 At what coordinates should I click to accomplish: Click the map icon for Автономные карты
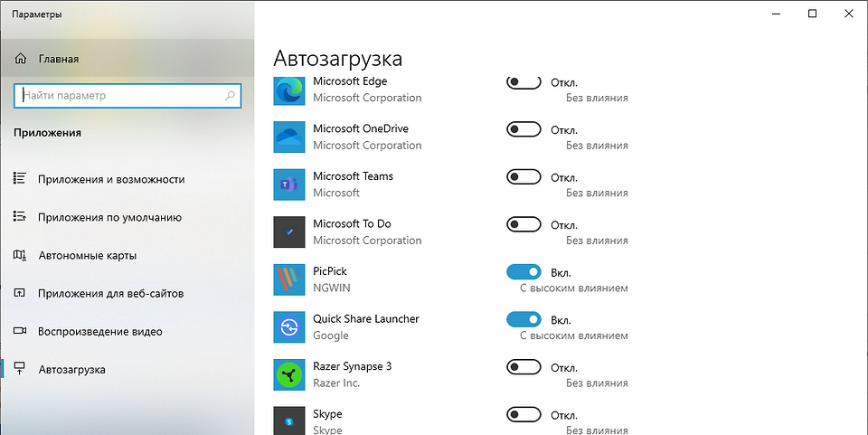19,255
